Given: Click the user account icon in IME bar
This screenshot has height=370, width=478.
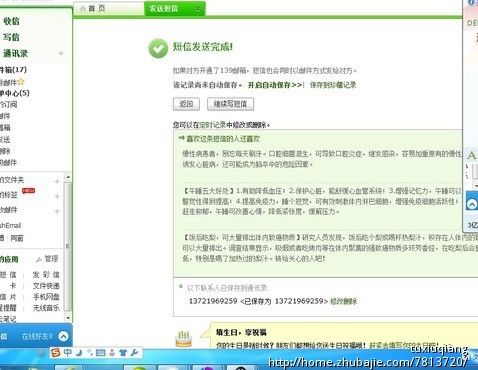Looking at the screenshot, I should [x=112, y=353].
